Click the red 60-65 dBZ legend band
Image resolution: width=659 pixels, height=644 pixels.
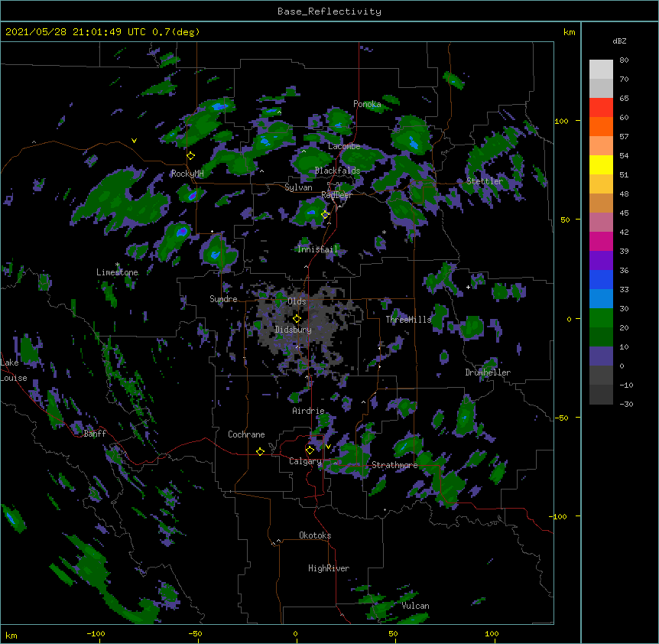tap(601, 107)
